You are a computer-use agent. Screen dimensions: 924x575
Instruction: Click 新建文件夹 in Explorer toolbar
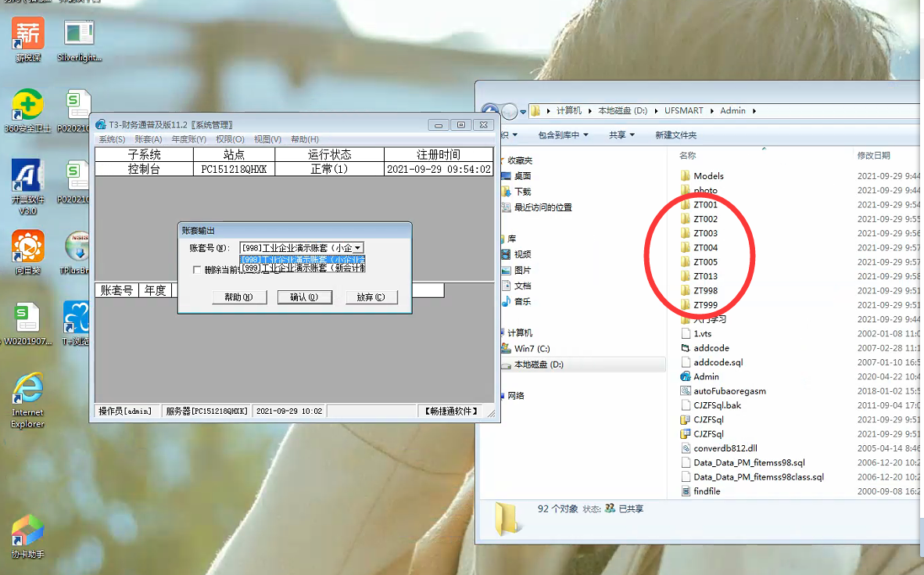coord(676,135)
